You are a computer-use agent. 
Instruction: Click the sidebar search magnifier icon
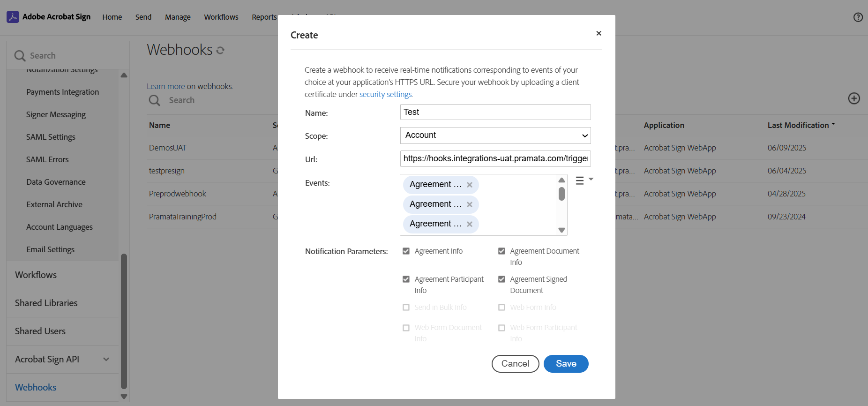coord(20,56)
